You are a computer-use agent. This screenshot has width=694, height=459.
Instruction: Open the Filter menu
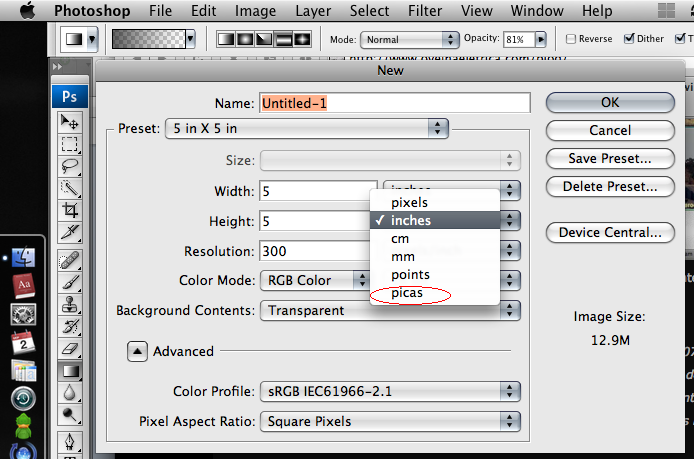[424, 11]
